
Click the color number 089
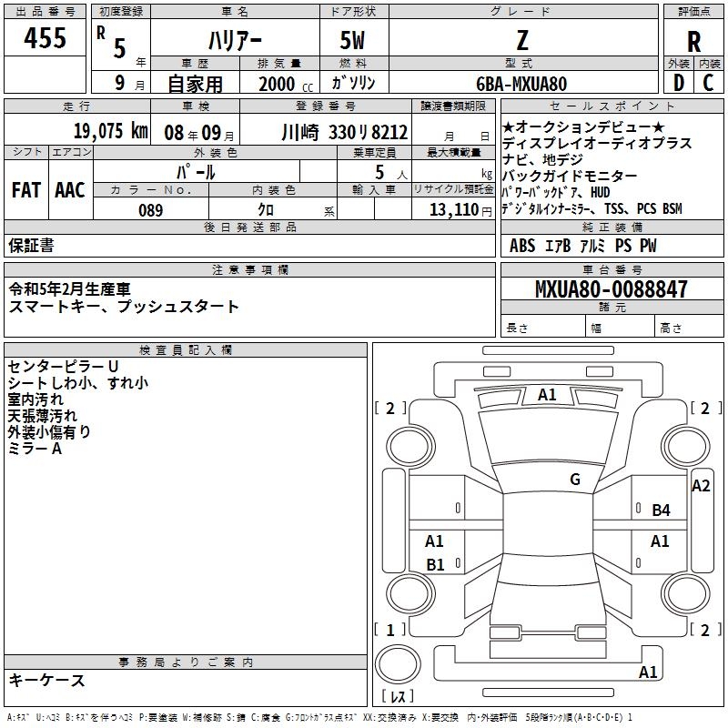coord(151,210)
